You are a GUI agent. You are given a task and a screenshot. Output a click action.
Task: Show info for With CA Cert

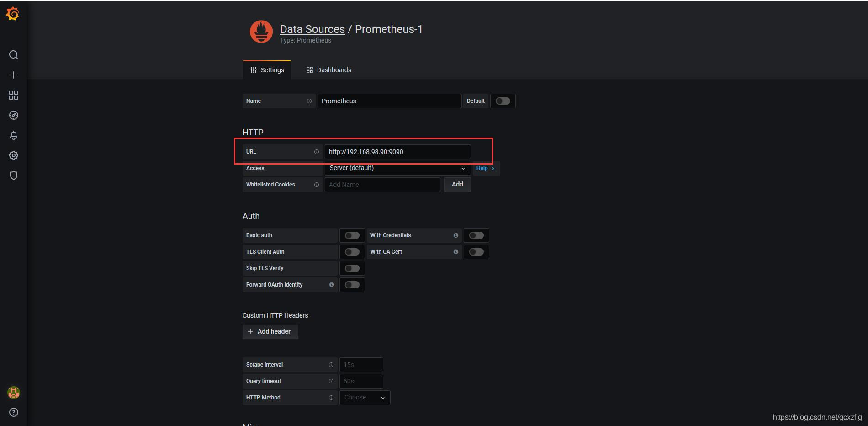click(456, 252)
